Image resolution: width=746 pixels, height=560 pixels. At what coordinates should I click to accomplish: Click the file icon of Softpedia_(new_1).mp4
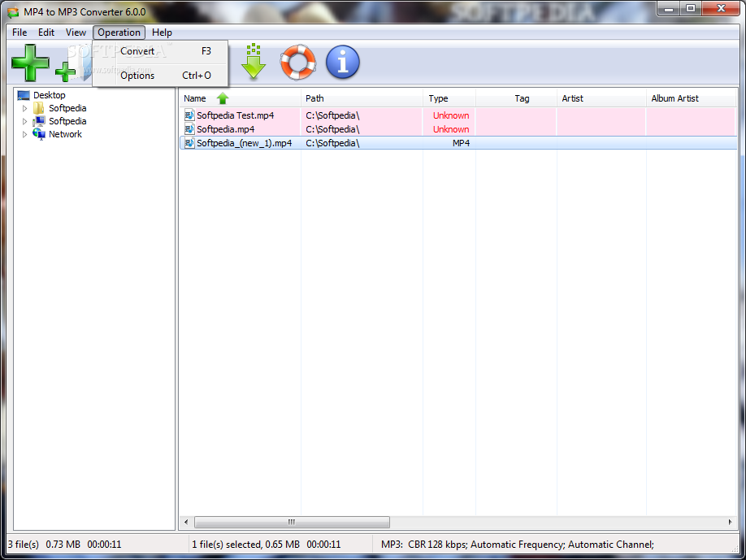click(x=189, y=143)
